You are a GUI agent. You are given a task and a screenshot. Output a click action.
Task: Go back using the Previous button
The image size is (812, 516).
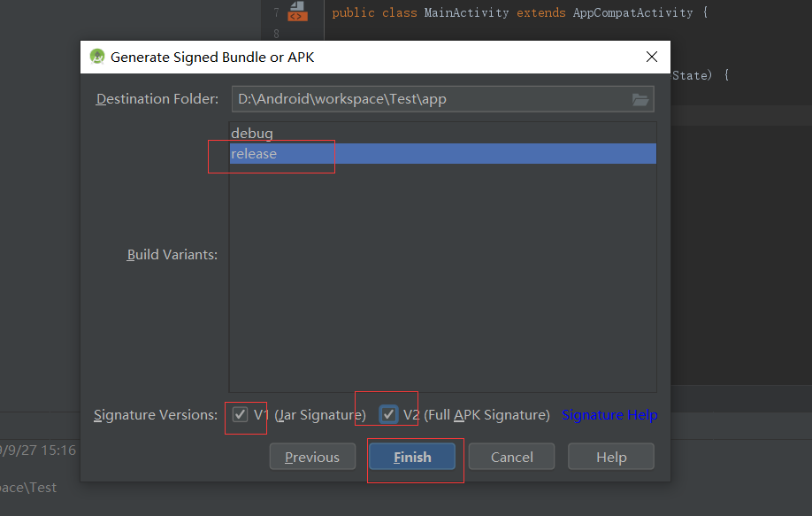(312, 457)
